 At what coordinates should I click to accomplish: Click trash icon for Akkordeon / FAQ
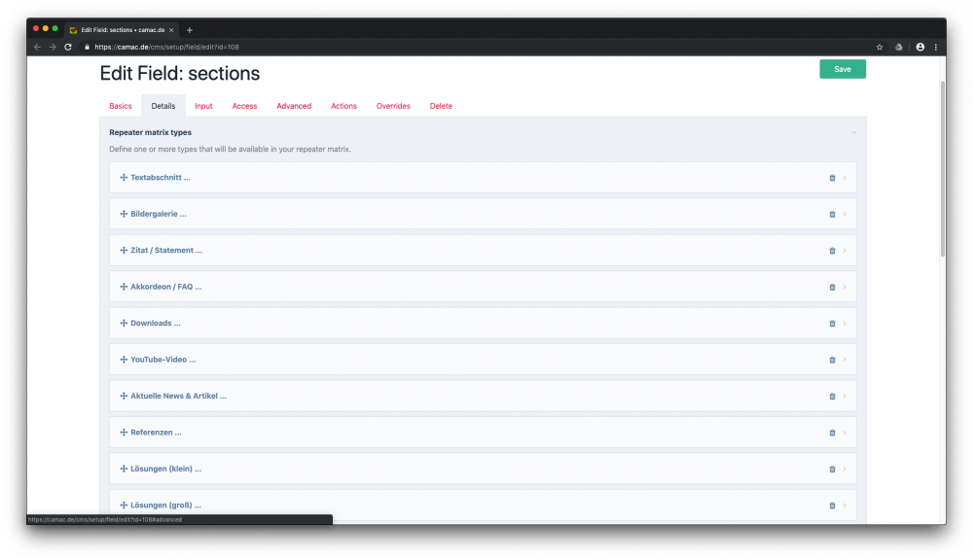pos(832,287)
